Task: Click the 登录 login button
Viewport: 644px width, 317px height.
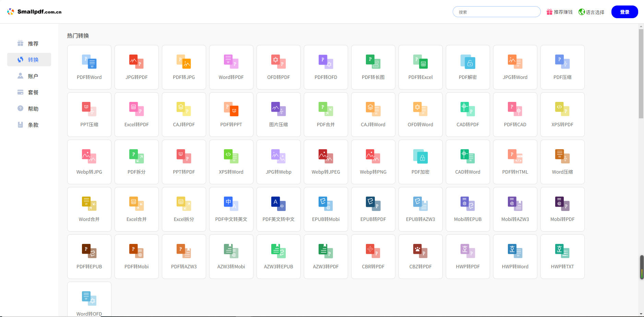Action: pos(624,12)
